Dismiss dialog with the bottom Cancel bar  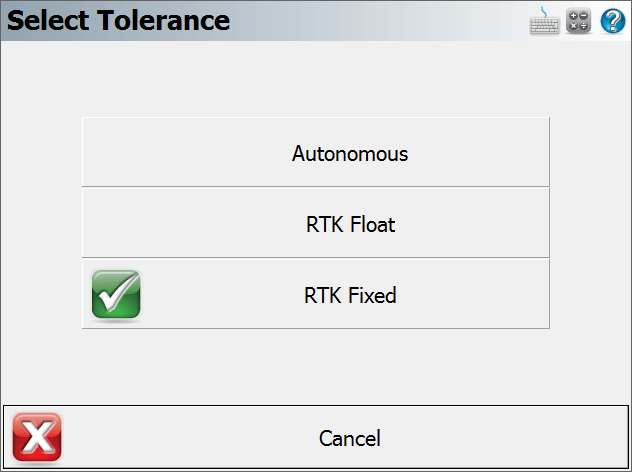316,437
